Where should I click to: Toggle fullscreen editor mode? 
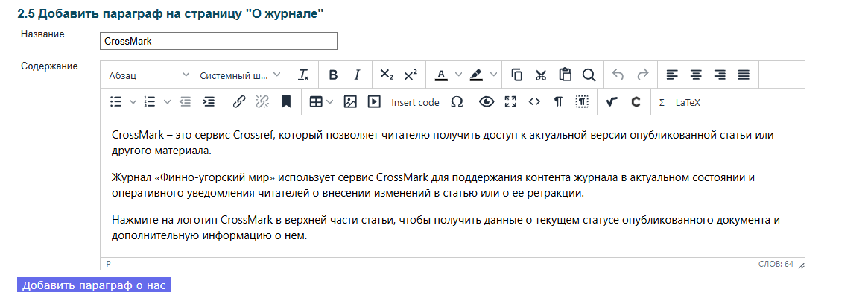point(510,102)
